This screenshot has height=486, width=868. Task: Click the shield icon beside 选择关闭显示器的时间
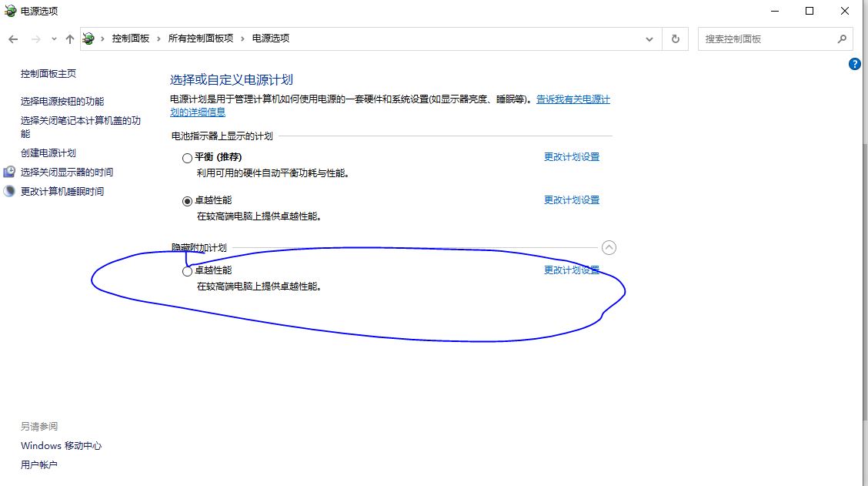point(8,172)
